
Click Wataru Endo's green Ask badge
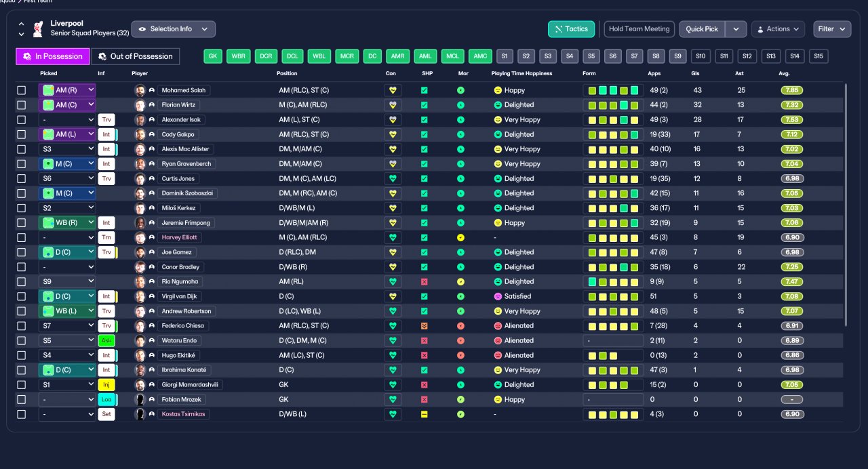[106, 341]
